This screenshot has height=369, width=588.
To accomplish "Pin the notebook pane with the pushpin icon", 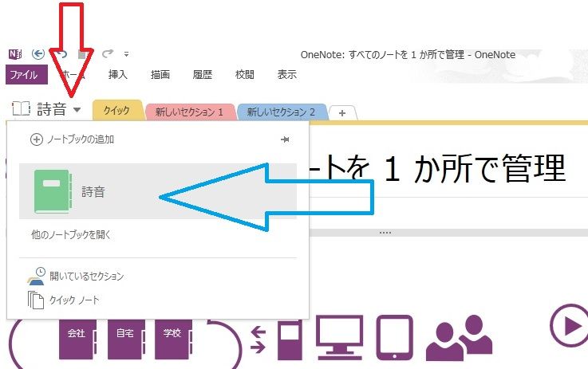I will coord(285,139).
